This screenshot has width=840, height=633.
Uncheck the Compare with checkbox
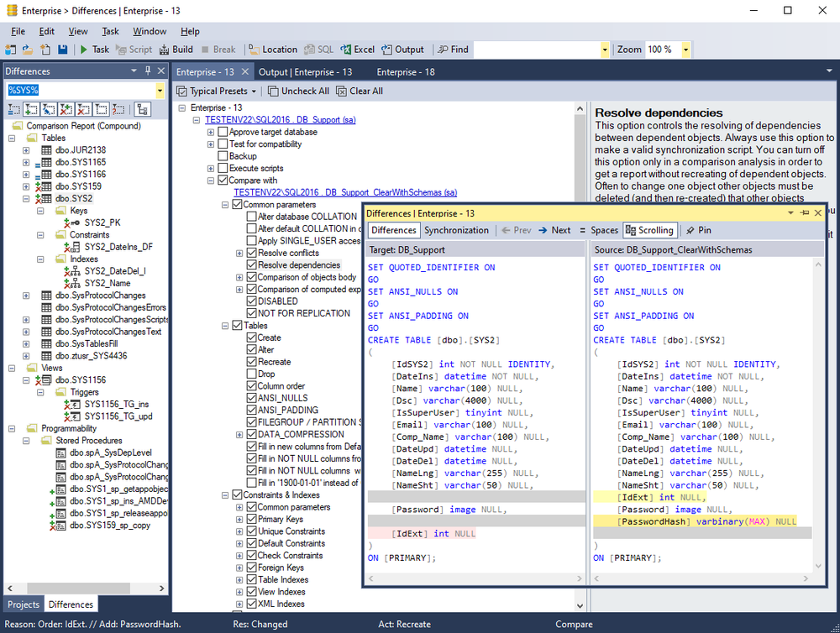point(223,180)
